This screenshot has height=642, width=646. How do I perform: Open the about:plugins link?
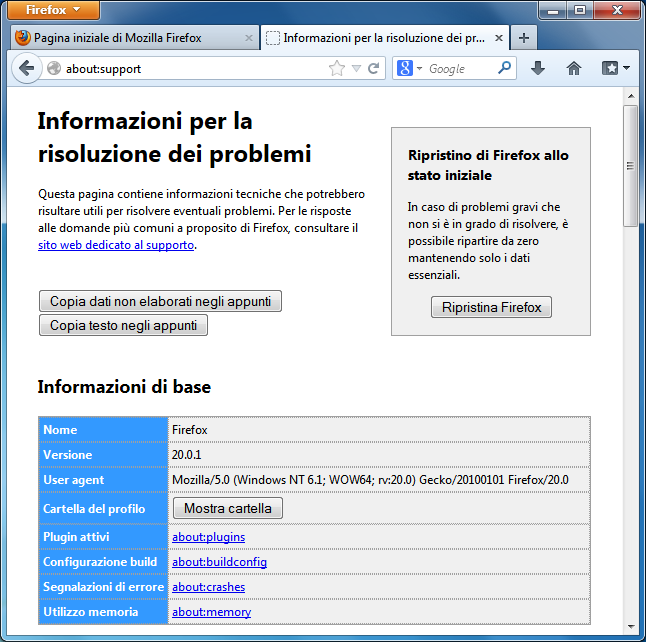click(208, 537)
